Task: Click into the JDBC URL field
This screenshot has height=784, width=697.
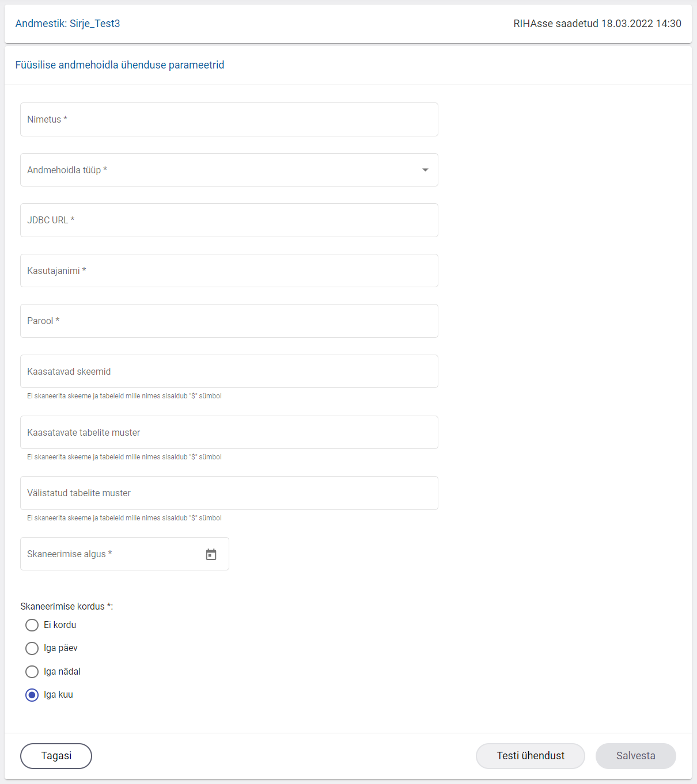Action: tap(229, 220)
